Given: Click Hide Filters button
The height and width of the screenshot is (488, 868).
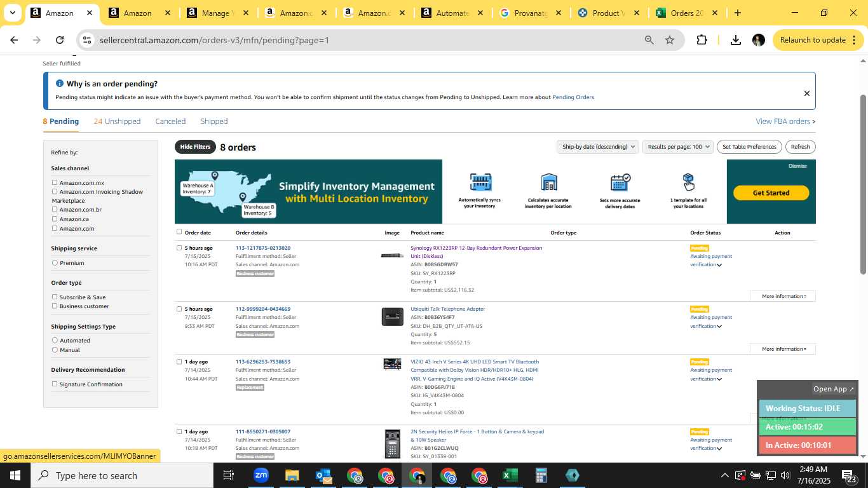Looking at the screenshot, I should pos(195,147).
